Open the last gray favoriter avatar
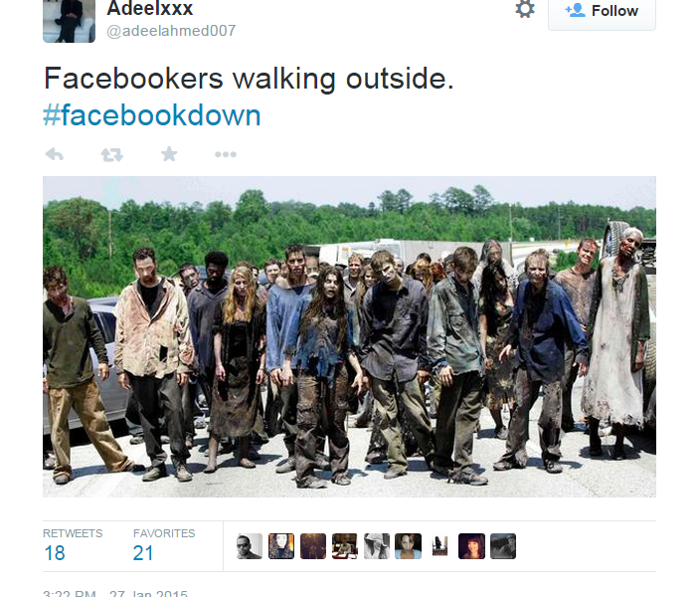The width and height of the screenshot is (700, 597). tap(503, 546)
